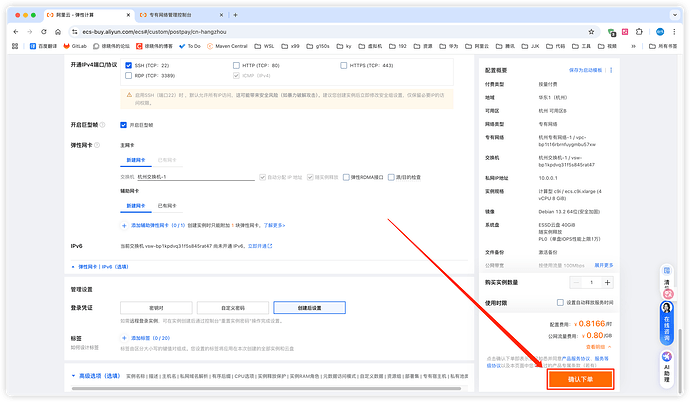This screenshot has height=402, width=690.
Task: Open the Maven Central bookmark
Action: (x=227, y=46)
